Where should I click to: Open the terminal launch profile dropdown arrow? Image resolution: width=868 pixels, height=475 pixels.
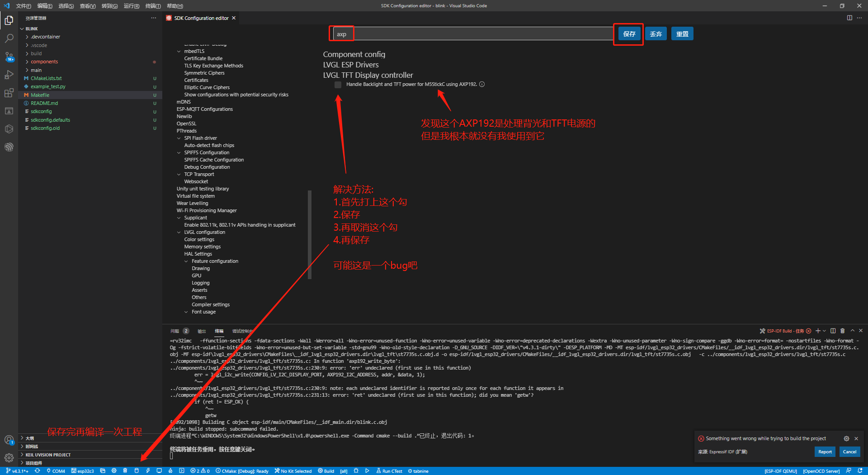(x=825, y=331)
